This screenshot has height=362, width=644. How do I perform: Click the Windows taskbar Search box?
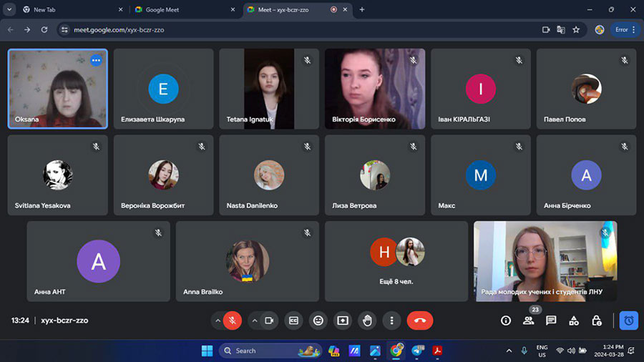270,351
